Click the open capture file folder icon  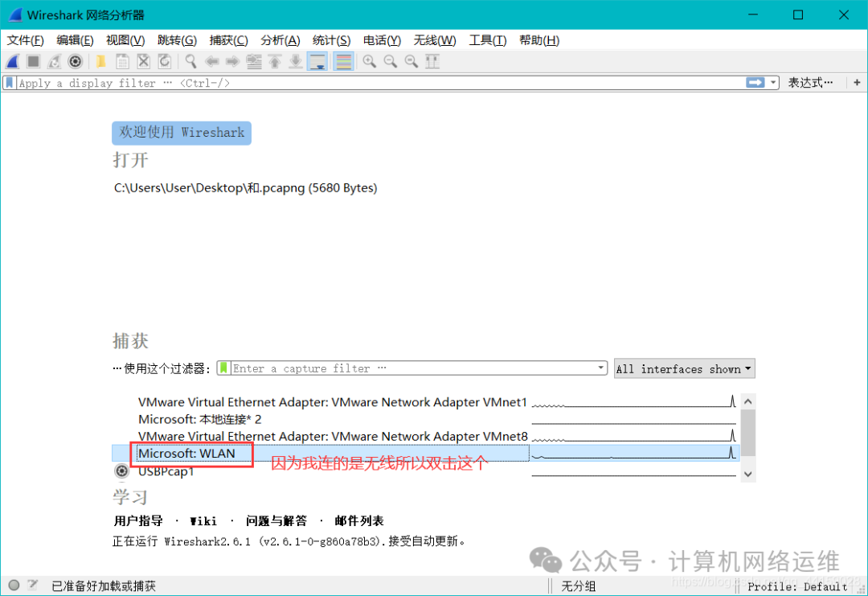point(100,61)
